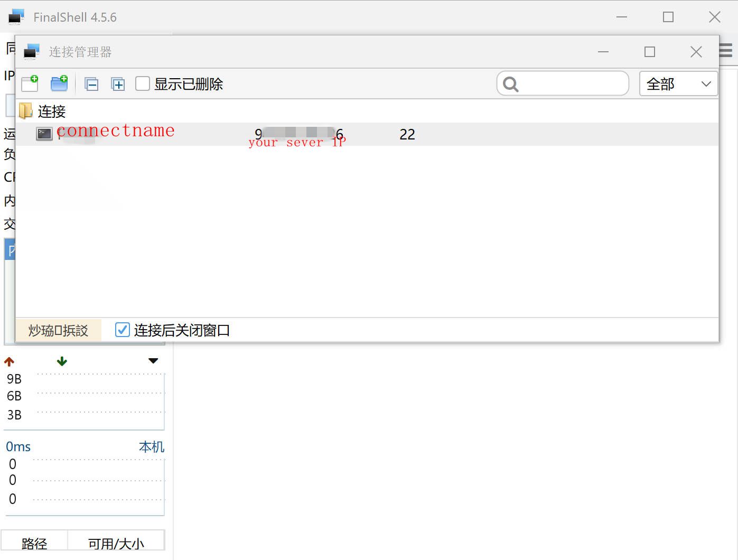Screen dimensions: 738x560
Task: Minimize the 连接管理器 window
Action: coord(603,52)
